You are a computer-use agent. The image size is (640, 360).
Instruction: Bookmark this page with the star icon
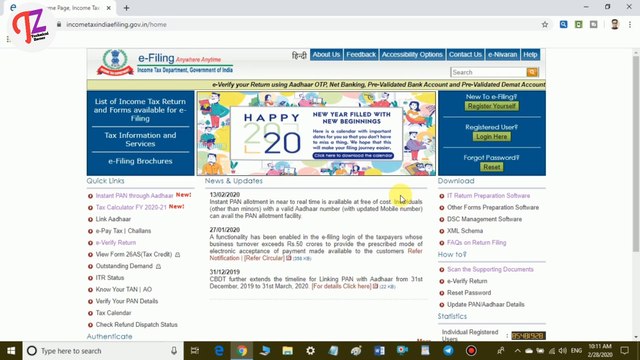click(x=545, y=24)
